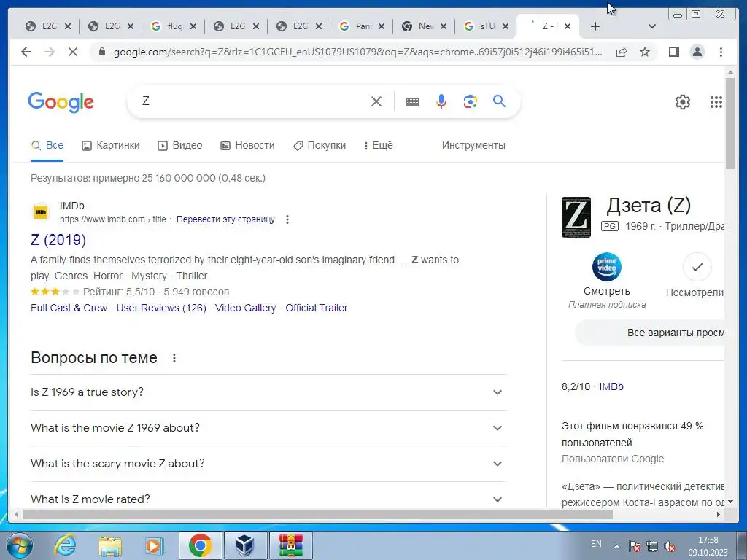Go back to the previous page

click(x=26, y=52)
